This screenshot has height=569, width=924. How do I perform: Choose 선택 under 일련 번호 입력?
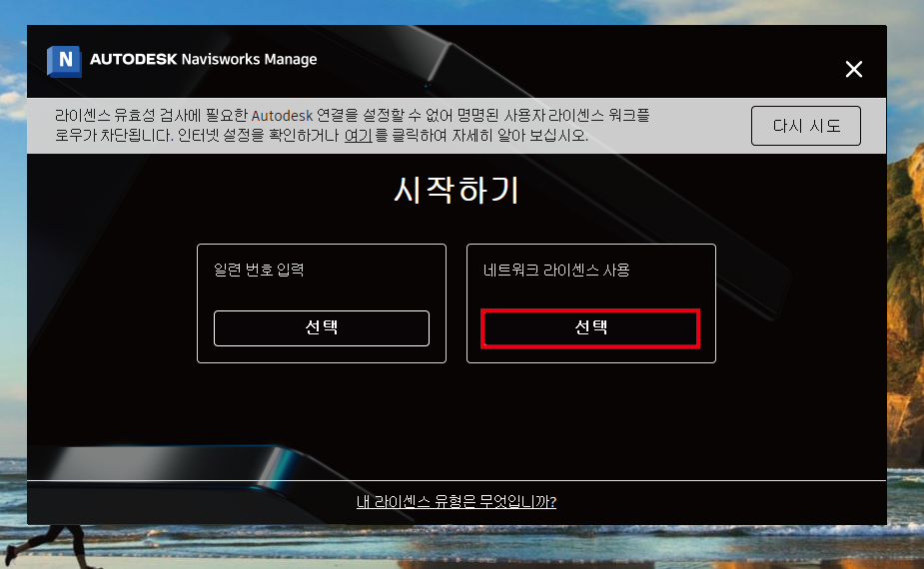point(322,328)
